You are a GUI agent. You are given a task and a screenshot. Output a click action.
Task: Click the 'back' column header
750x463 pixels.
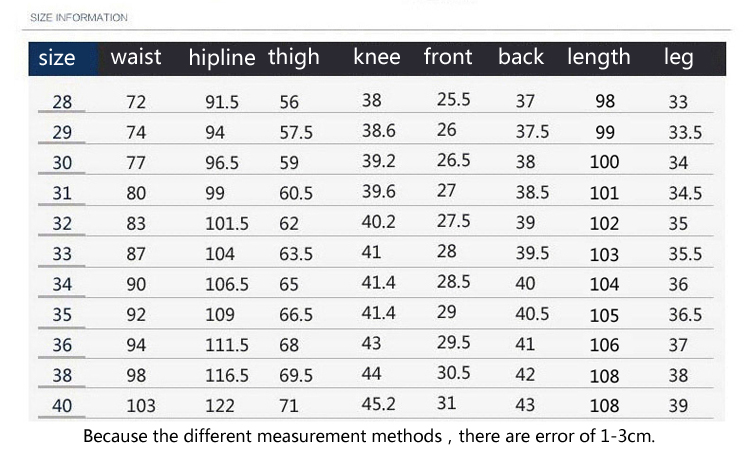coord(521,57)
